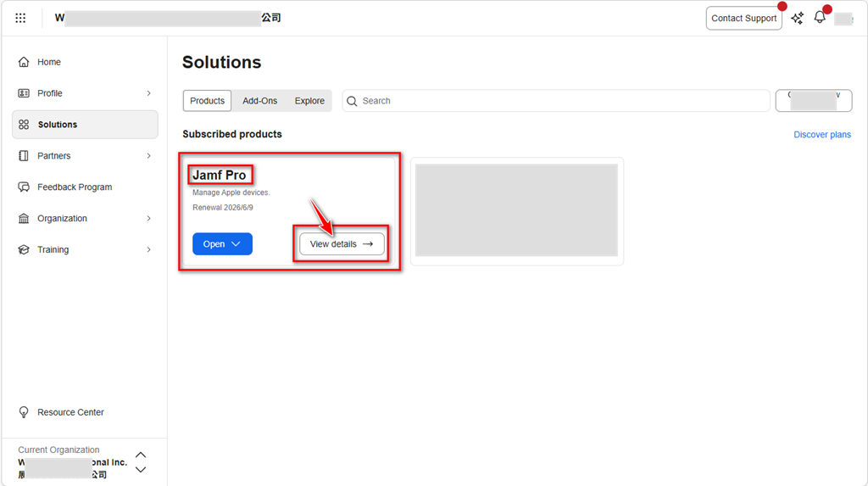This screenshot has width=868, height=486.
Task: Expand the Training submenu chevron
Action: coord(148,250)
